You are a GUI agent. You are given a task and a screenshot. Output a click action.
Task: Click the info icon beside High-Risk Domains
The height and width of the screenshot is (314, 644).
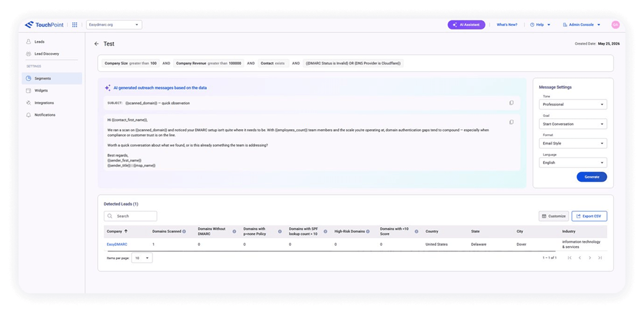pyautogui.click(x=368, y=231)
